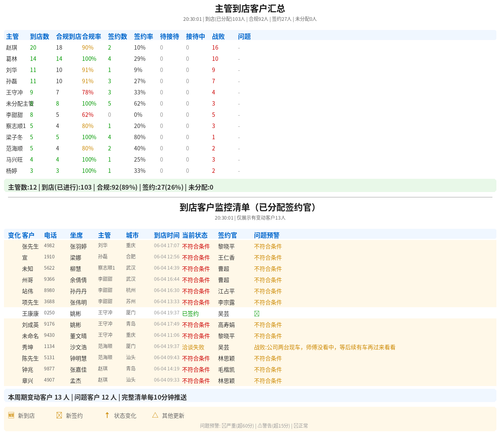Click the red 战败 value 16
This screenshot has height=448, width=500.
click(x=215, y=48)
